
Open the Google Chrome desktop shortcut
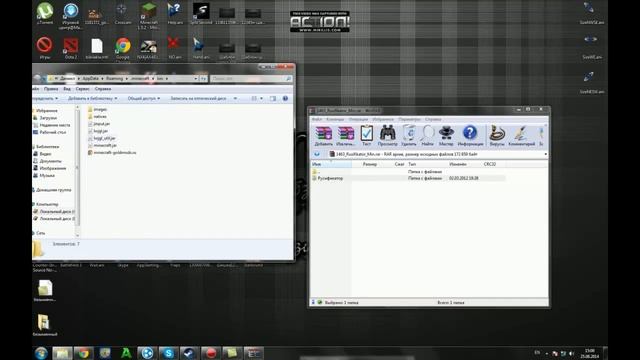pyautogui.click(x=123, y=48)
